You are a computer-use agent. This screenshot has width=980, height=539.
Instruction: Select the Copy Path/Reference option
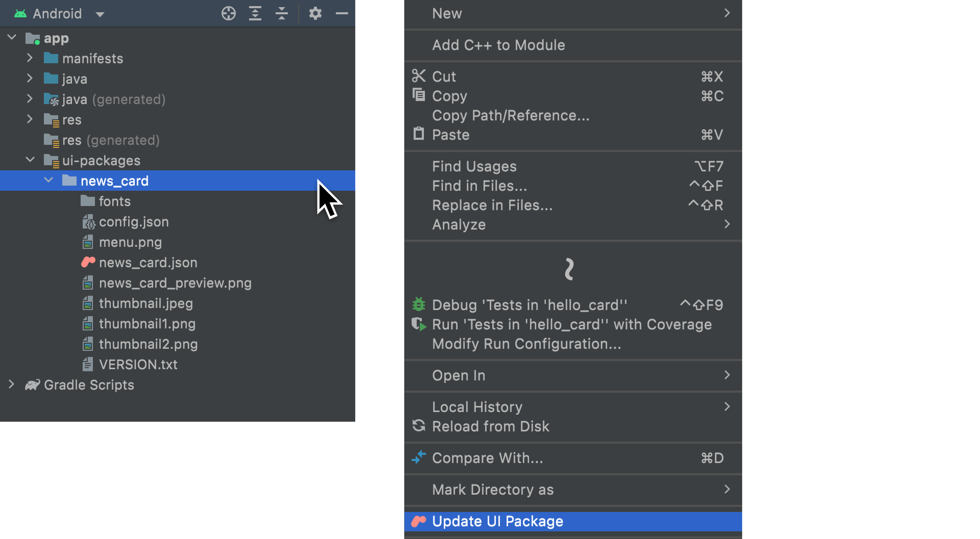(x=511, y=116)
